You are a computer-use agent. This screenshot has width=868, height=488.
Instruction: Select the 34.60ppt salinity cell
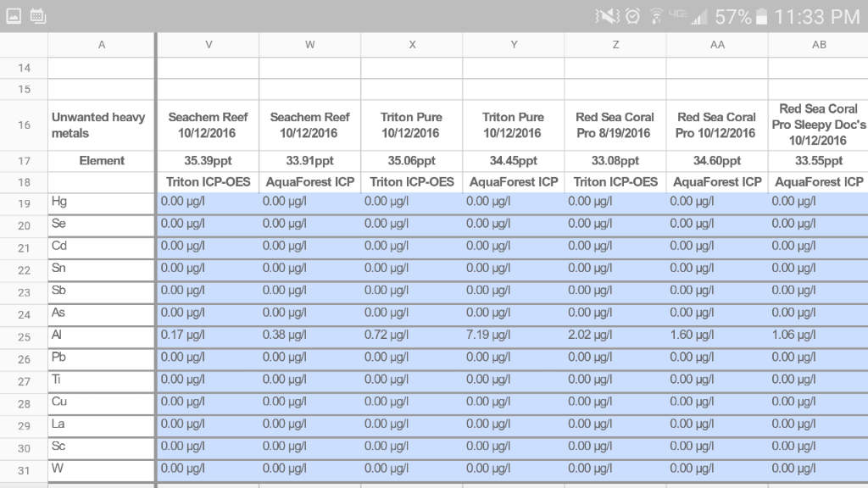coord(717,161)
